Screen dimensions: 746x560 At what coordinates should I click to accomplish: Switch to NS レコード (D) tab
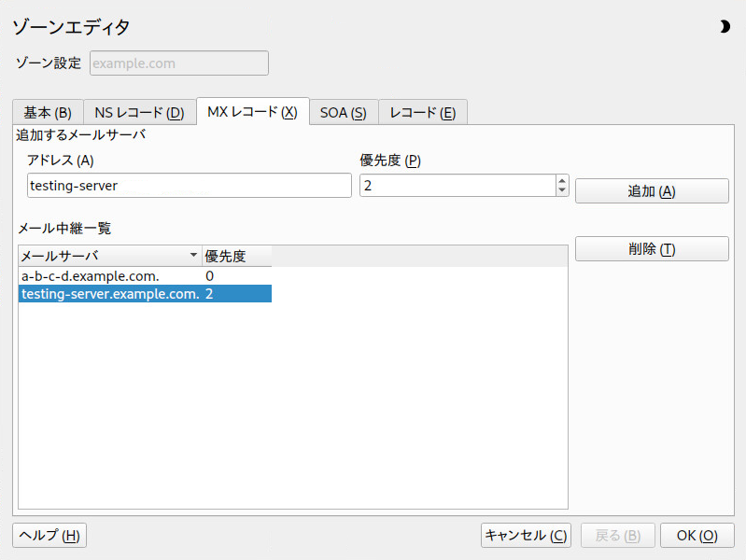pos(139,113)
